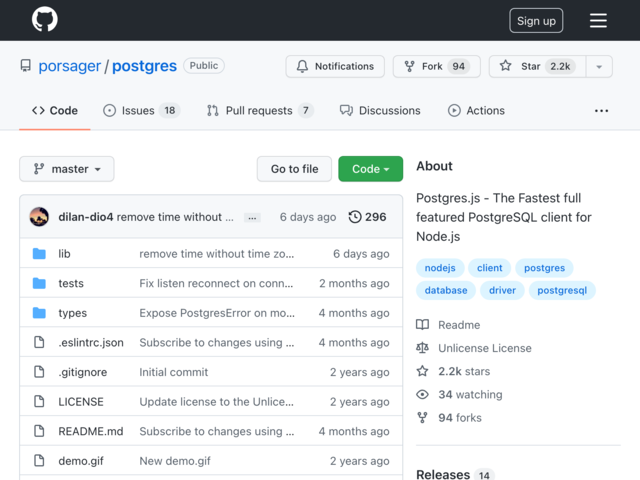Click the eye icon beside 34 watching
Screen dimensions: 640x480
click(422, 394)
